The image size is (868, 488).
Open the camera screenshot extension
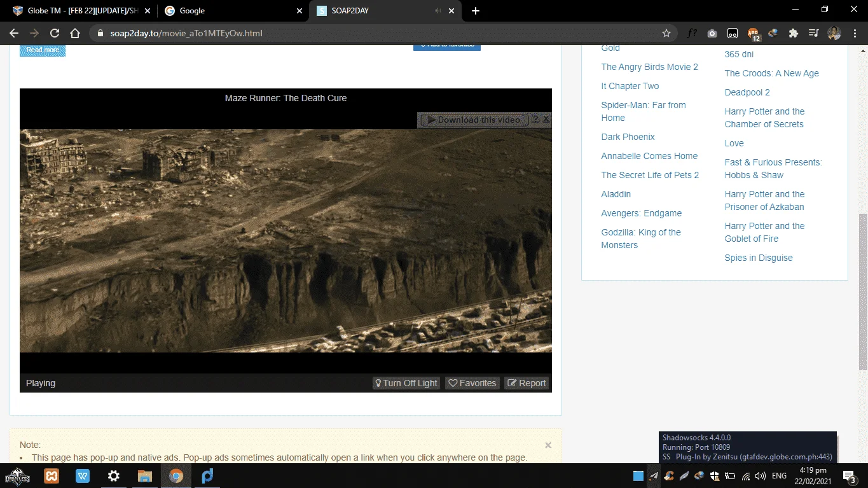coord(712,33)
